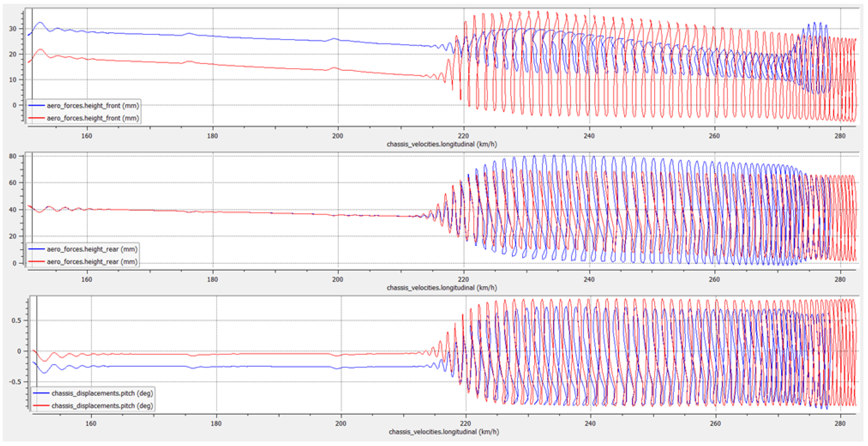Click the 30 y-axis tick on top plot

click(13, 29)
